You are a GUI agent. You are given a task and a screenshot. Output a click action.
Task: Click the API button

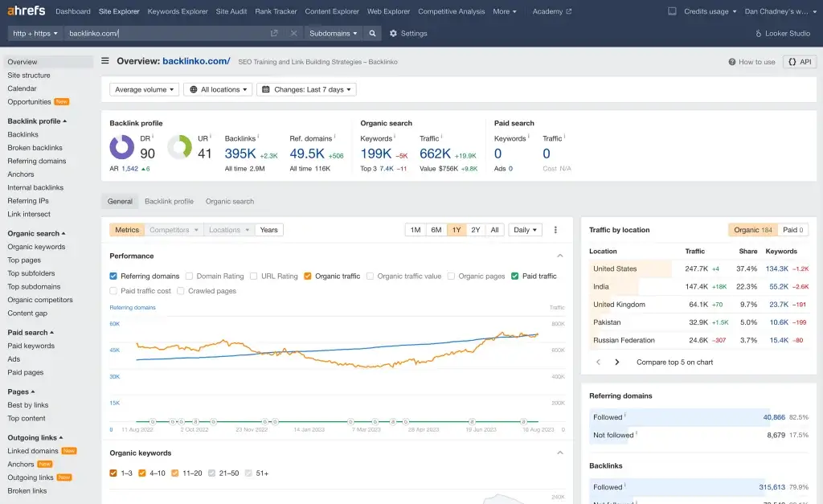(x=800, y=62)
